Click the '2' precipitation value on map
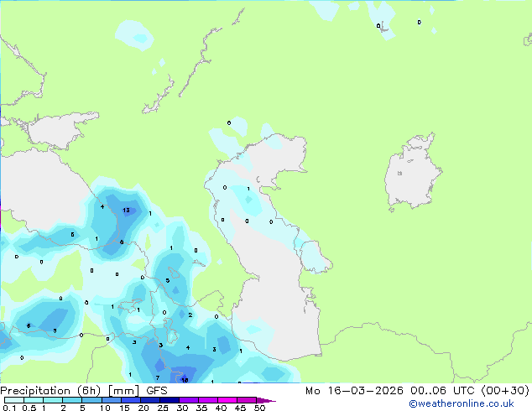Image resolution: width=532 pixels, height=411 pixels. click(190, 315)
